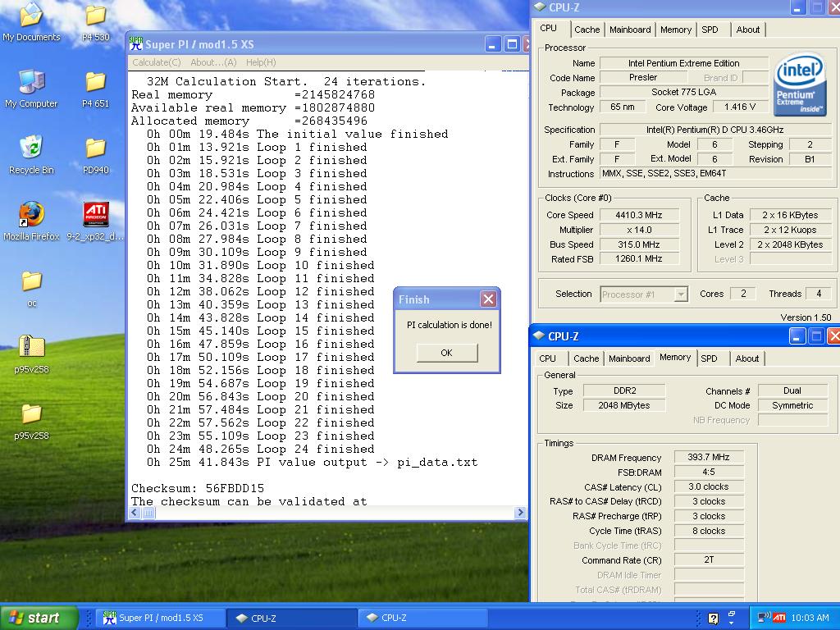Viewport: 840px width, 630px height.
Task: Open the About...(A) menu in Super PI
Action: tap(213, 62)
